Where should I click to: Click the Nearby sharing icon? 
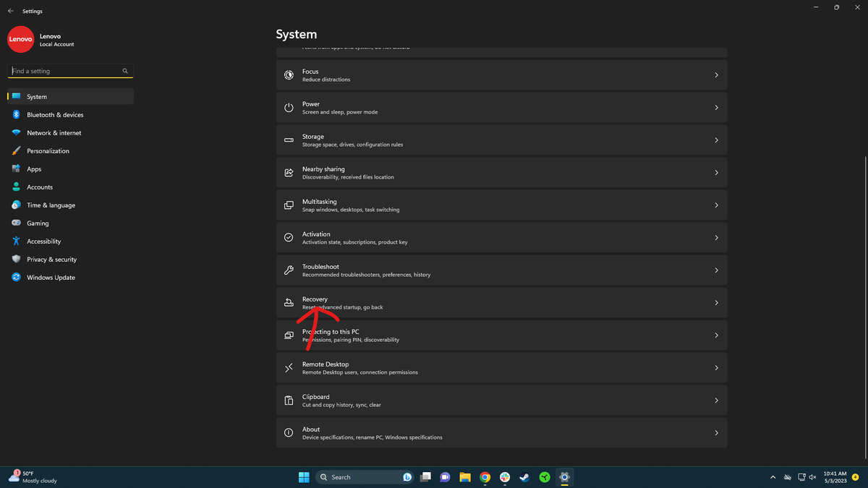[289, 172]
